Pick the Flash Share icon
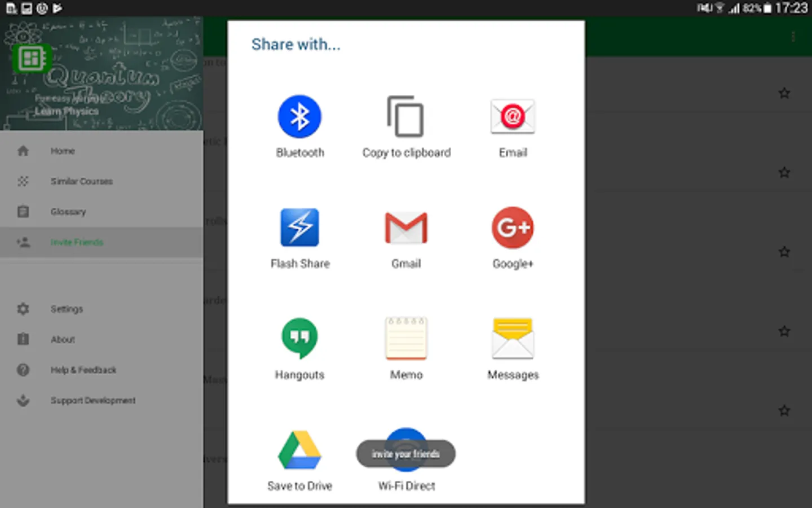Image resolution: width=812 pixels, height=508 pixels. [x=299, y=227]
